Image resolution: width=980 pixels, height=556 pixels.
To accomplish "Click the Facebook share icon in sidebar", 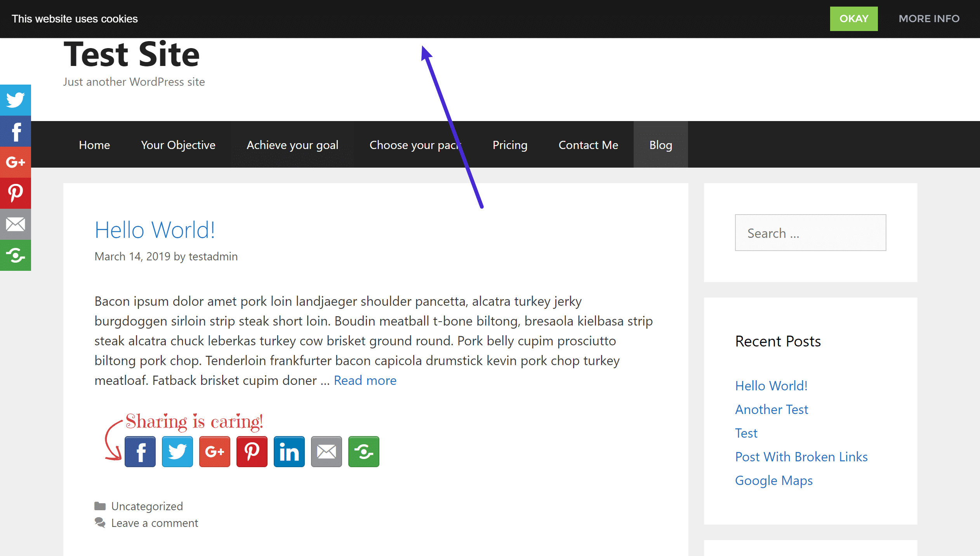I will tap(16, 130).
